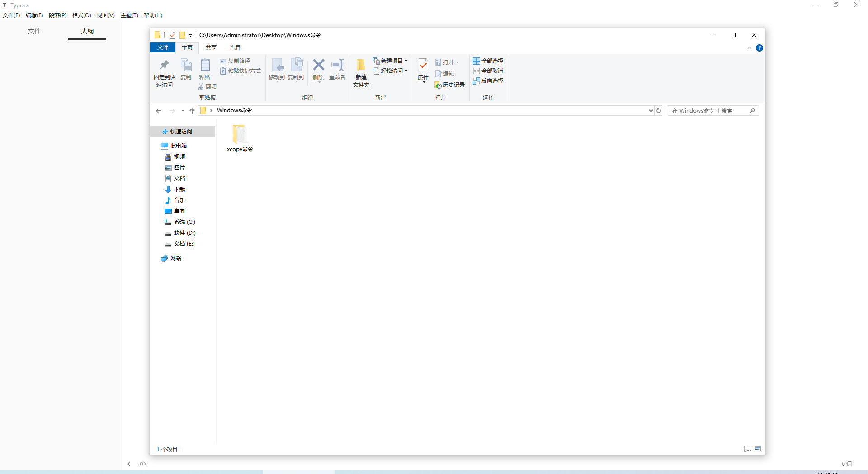This screenshot has width=868, height=474.
Task: Open the address bar history dropdown
Action: coord(651,110)
